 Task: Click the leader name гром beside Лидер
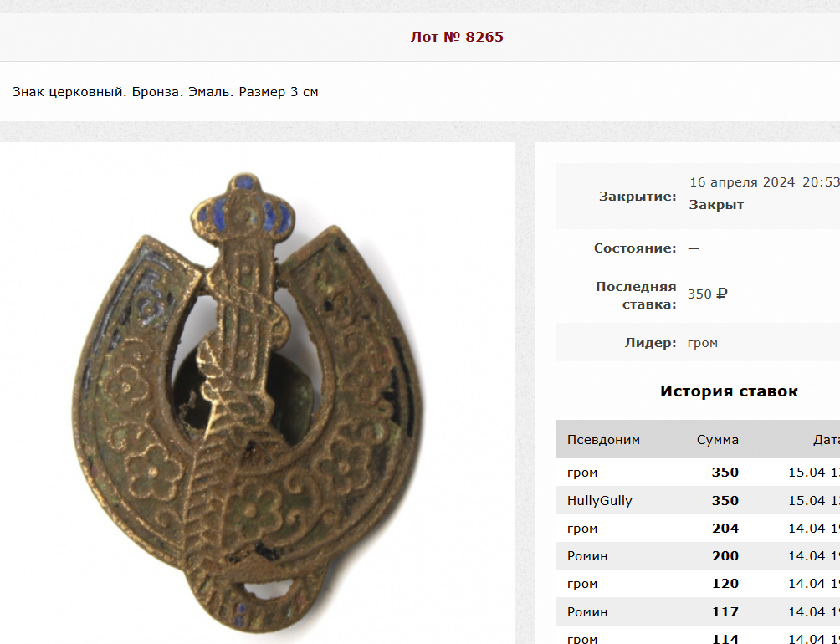(702, 343)
